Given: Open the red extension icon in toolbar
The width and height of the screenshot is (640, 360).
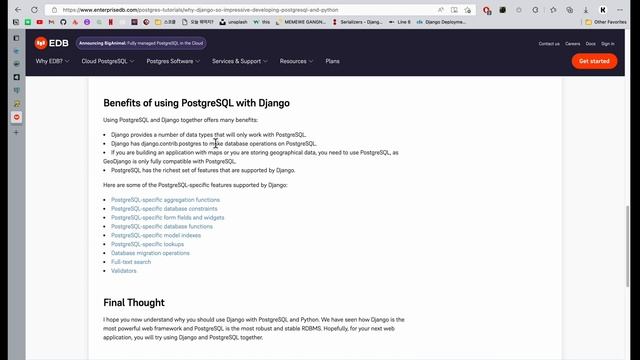Looking at the screenshot, I should pos(487,10).
